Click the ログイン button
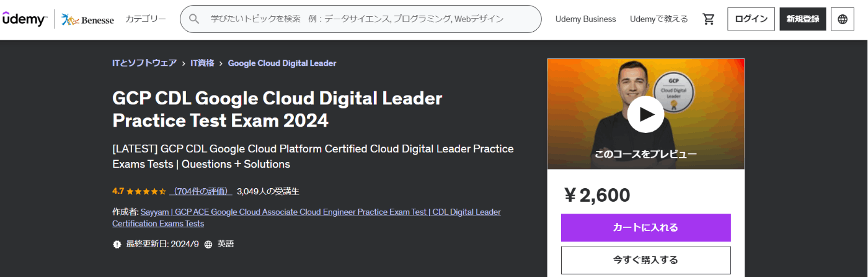Image resolution: width=868 pixels, height=277 pixels. point(751,19)
